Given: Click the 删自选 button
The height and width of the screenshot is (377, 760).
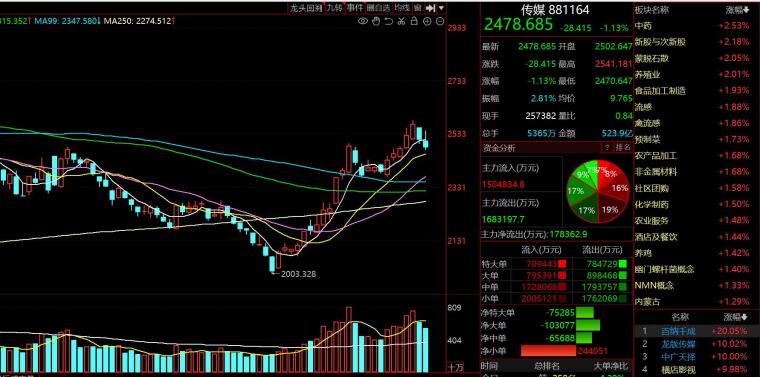Looking at the screenshot, I should click(x=379, y=8).
